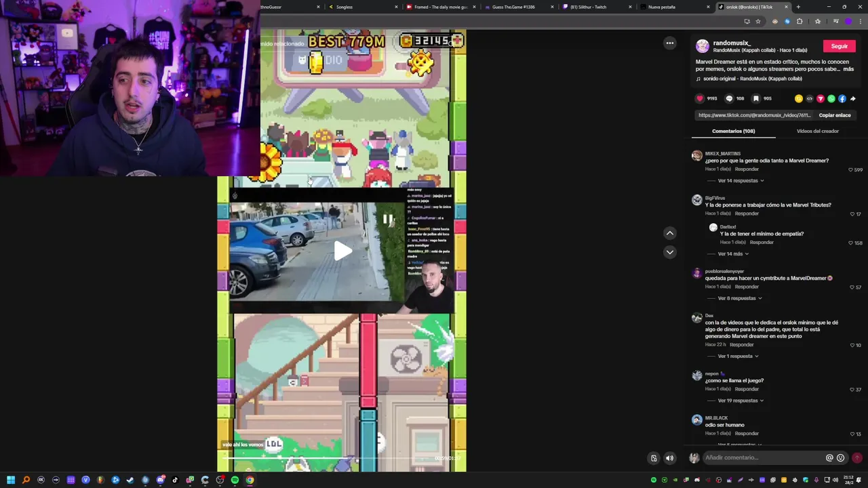868x488 pixels.
Task: Open Steam from the taskbar
Action: coord(130,480)
